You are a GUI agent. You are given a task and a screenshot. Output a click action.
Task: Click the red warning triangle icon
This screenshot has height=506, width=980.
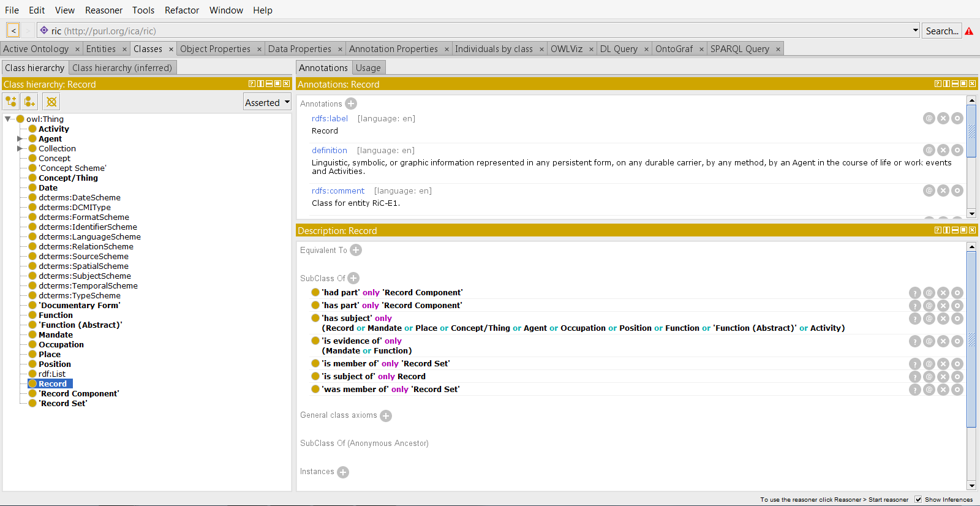click(x=969, y=31)
